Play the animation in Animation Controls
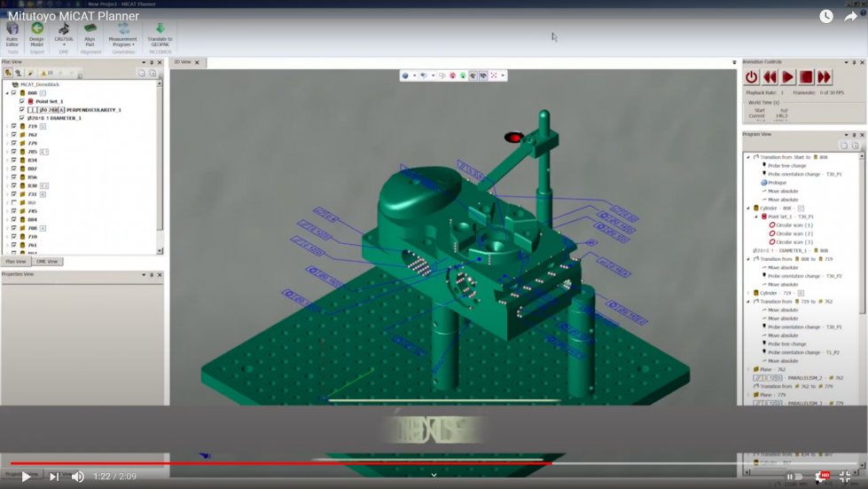The image size is (868, 489). click(x=787, y=77)
